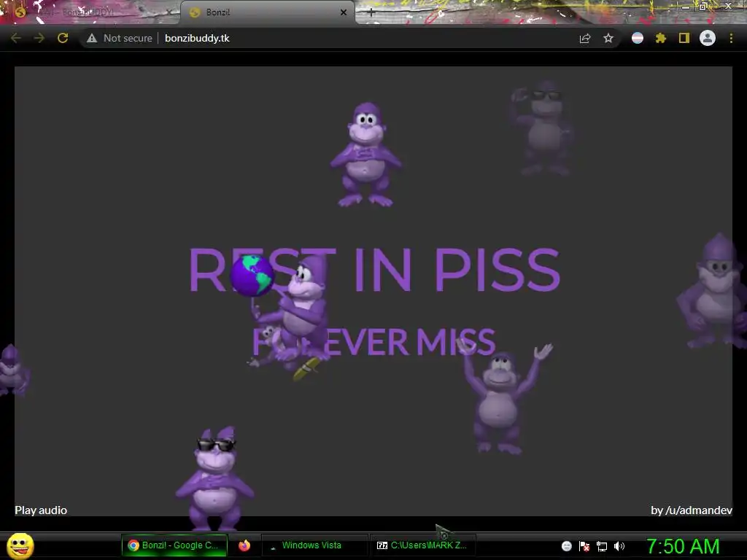
Task: Open the Chrome profile avatar
Action: pyautogui.click(x=708, y=38)
